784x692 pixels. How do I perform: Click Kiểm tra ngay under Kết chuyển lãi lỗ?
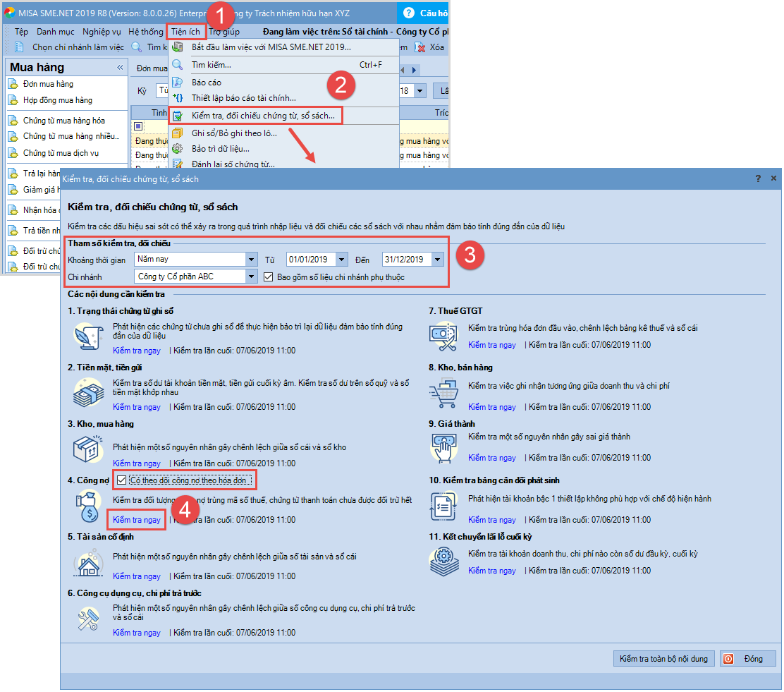(492, 571)
